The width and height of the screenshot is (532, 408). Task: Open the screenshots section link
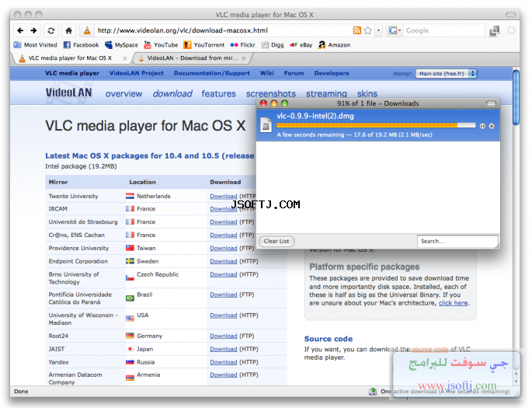click(x=271, y=94)
